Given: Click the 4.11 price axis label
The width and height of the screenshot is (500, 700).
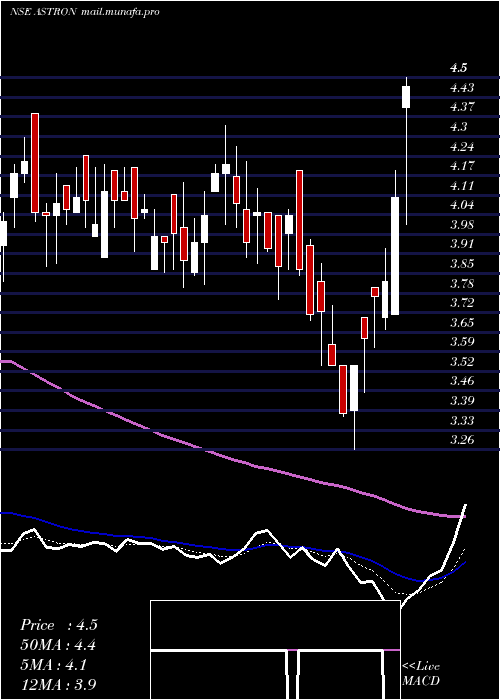Looking at the screenshot, I should [462, 186].
